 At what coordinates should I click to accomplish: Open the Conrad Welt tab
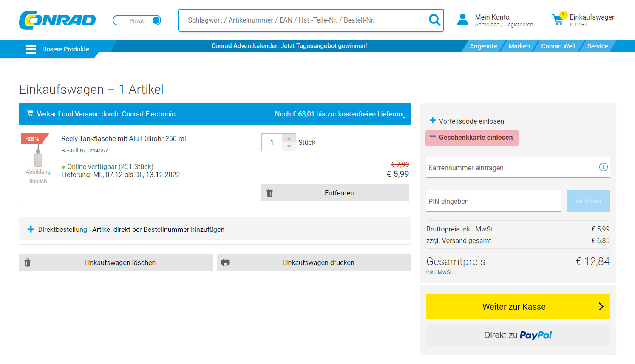point(558,46)
